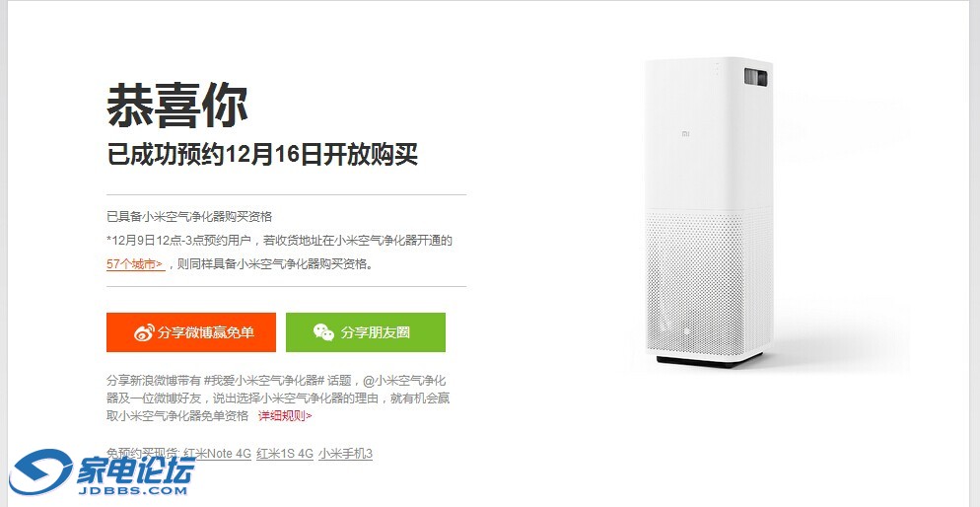
Task: Click the dark display window atop the purifier
Action: coord(755,78)
